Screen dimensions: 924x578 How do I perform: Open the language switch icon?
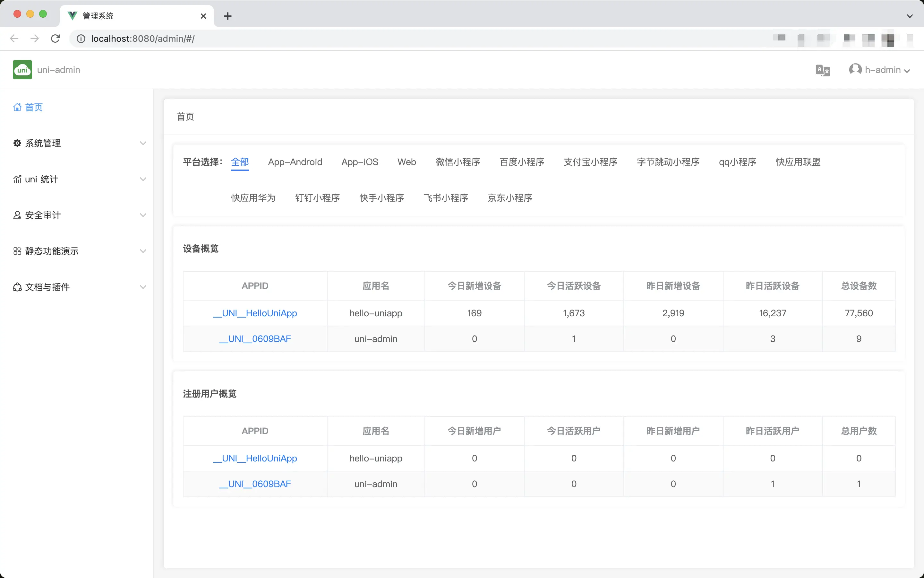tap(822, 70)
